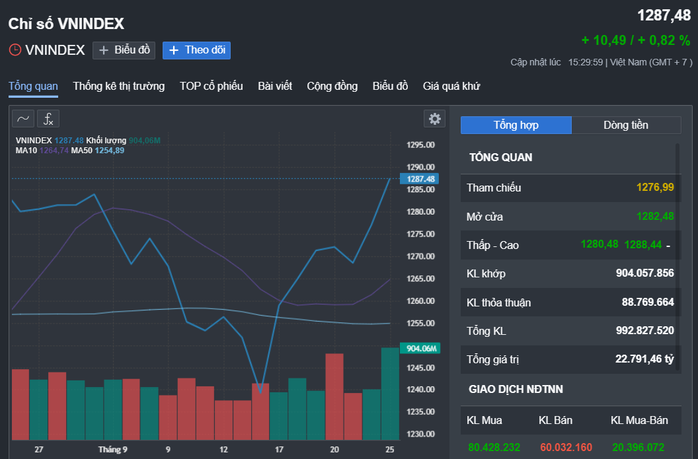Click the GIAO DỊCH NĐTNN heading
This screenshot has height=459, width=698.
[515, 390]
